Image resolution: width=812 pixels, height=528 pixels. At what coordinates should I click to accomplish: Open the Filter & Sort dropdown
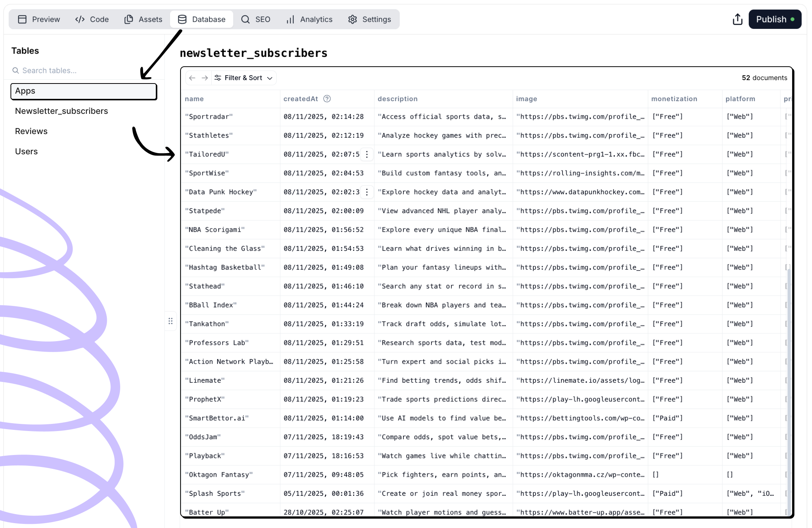(243, 78)
